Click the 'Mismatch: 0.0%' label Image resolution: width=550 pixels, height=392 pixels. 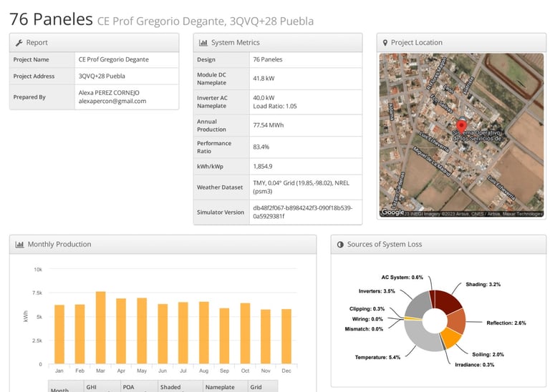point(364,329)
